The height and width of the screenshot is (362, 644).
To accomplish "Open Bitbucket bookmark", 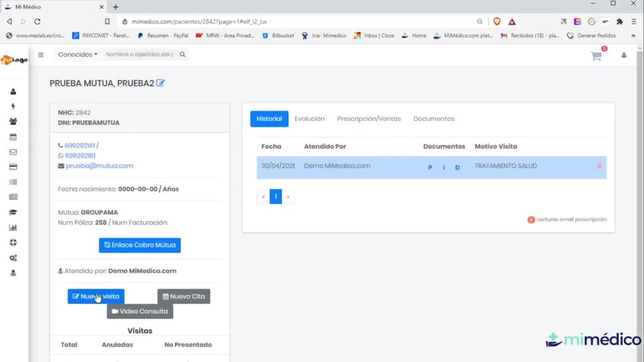I will click(x=279, y=36).
